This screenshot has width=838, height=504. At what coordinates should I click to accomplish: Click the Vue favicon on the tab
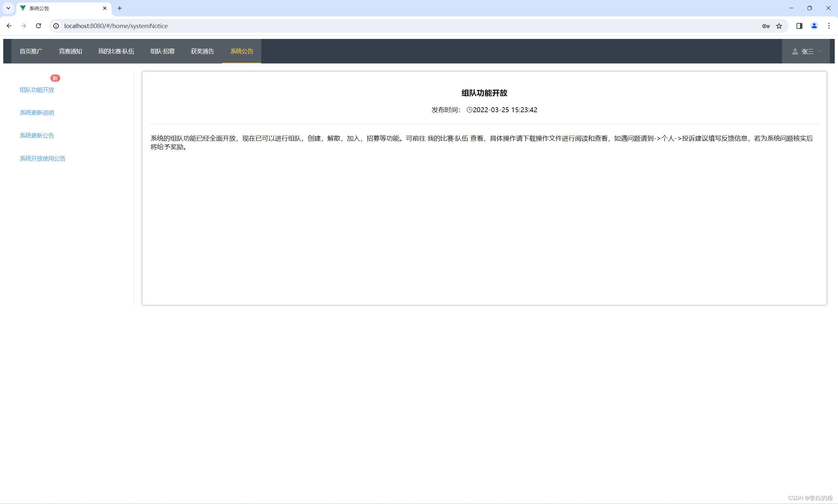point(23,8)
